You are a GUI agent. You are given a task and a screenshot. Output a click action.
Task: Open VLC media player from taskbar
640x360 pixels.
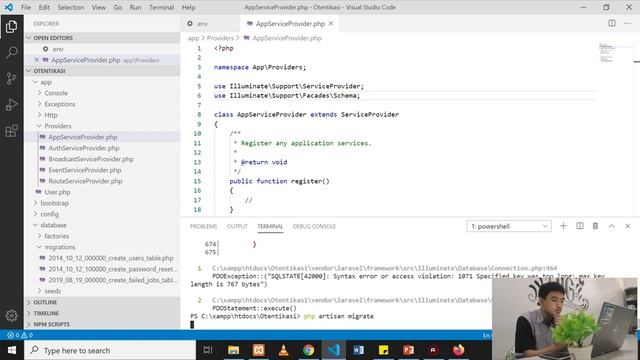click(x=283, y=350)
